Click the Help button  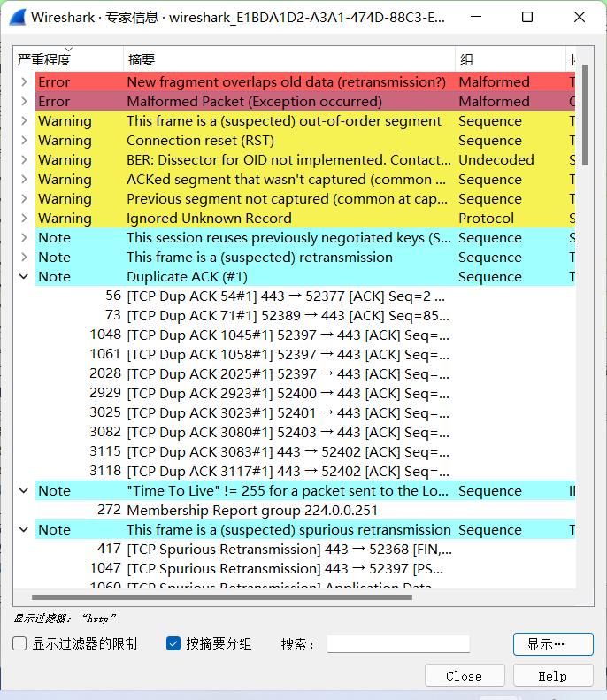(553, 676)
